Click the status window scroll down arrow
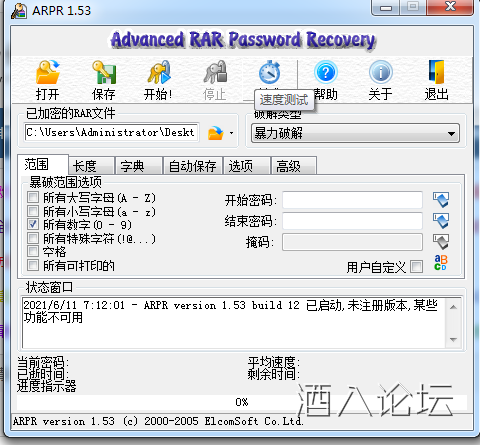 453,340
